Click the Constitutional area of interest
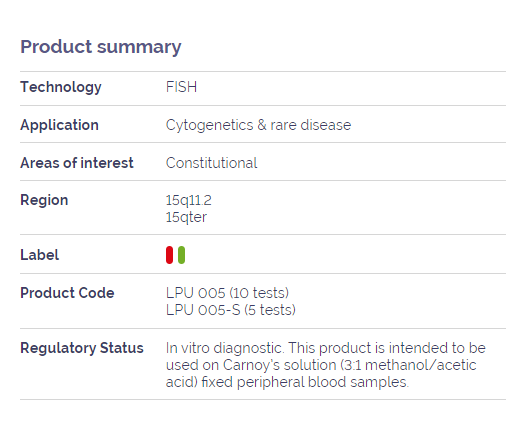 point(211,163)
